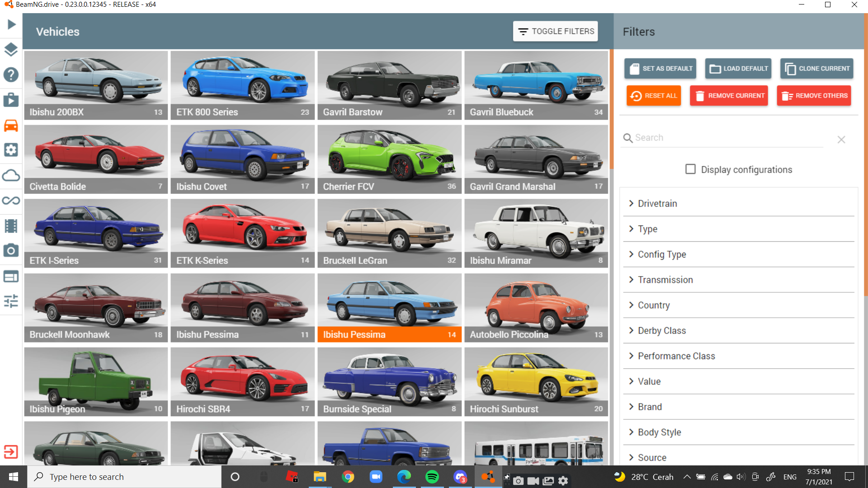
Task: Click the vehicle list vertical scrollbar
Action: 612,108
